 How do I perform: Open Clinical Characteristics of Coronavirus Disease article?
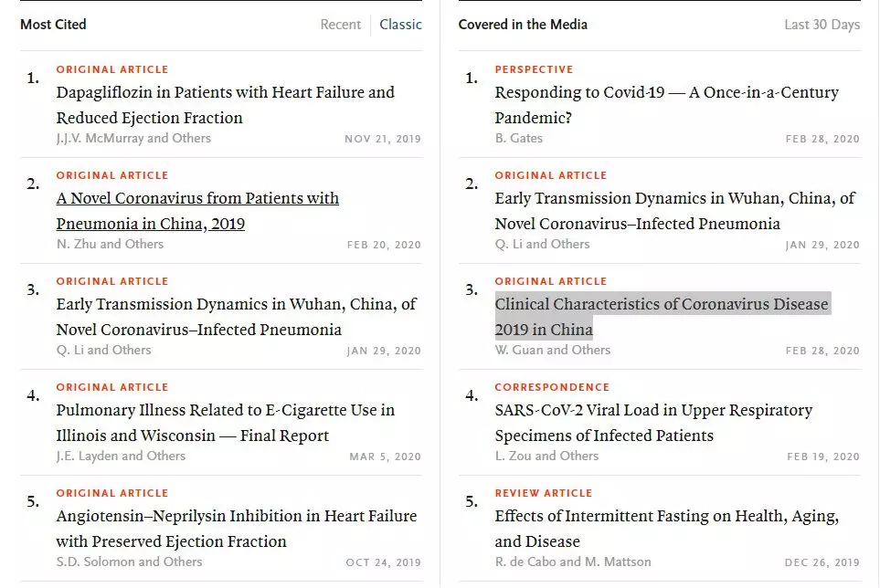[x=662, y=316]
